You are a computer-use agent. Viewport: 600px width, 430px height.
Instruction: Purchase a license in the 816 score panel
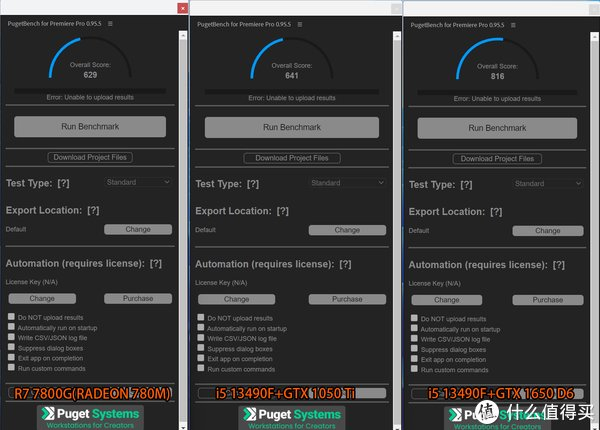[x=548, y=300]
